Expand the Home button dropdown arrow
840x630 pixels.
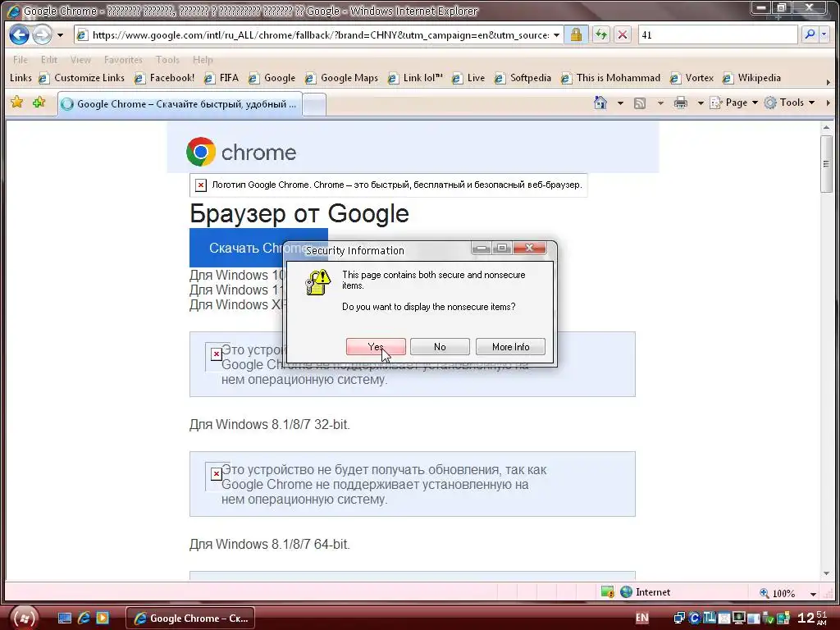620,103
